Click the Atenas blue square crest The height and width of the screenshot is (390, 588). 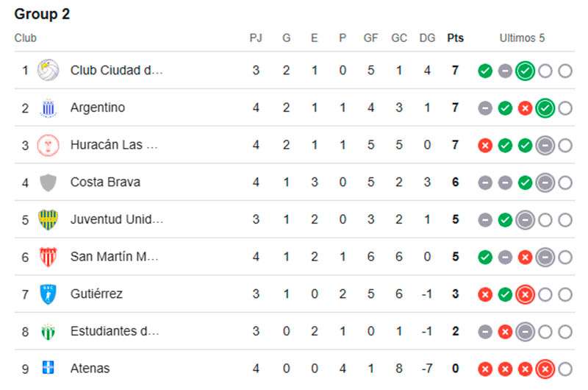click(x=48, y=367)
